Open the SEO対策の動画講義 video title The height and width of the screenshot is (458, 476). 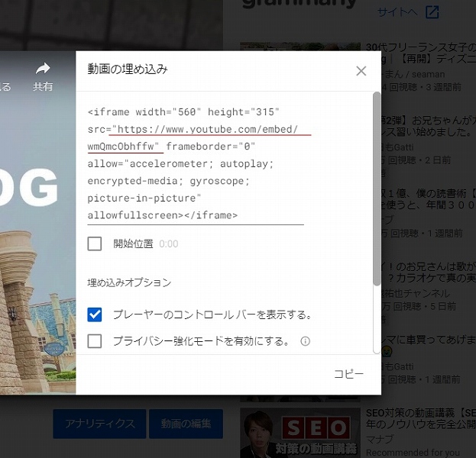421,418
